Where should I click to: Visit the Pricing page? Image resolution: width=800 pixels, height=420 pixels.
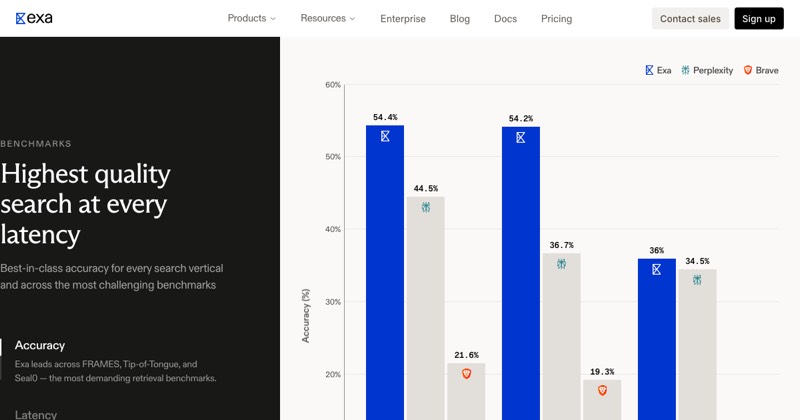click(556, 19)
